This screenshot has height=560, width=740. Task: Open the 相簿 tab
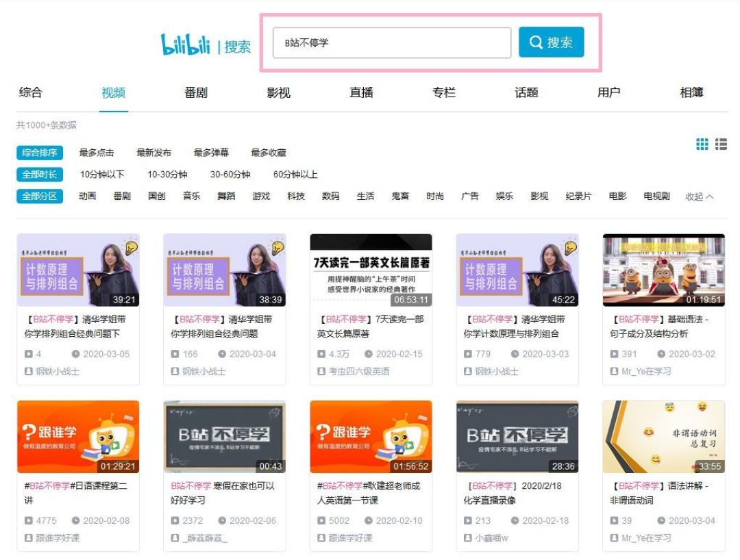click(x=691, y=92)
